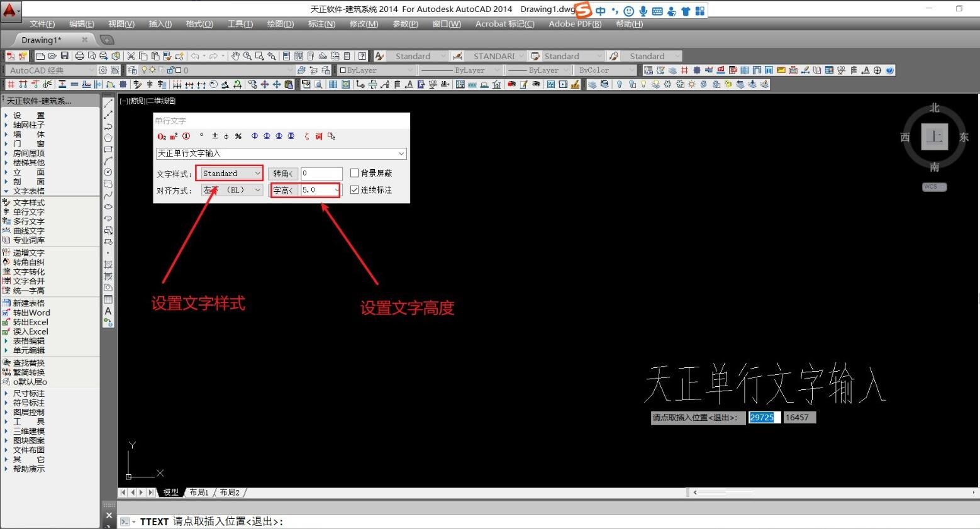Insert m² superscript symbol

pyautogui.click(x=174, y=136)
